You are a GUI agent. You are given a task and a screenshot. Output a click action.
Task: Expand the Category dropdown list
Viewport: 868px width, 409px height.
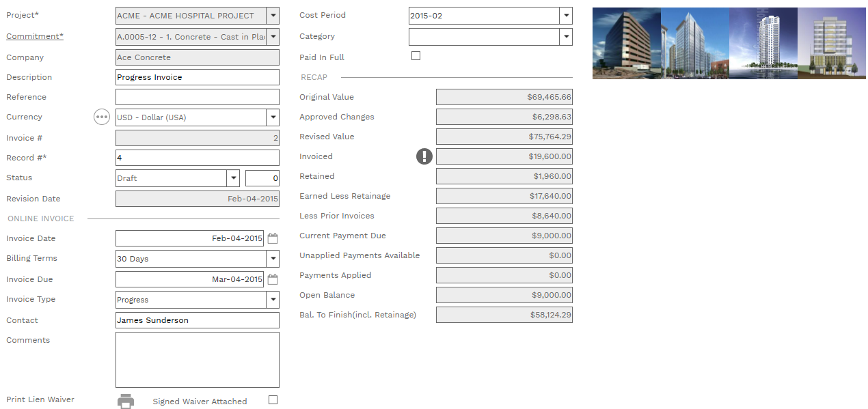(565, 37)
